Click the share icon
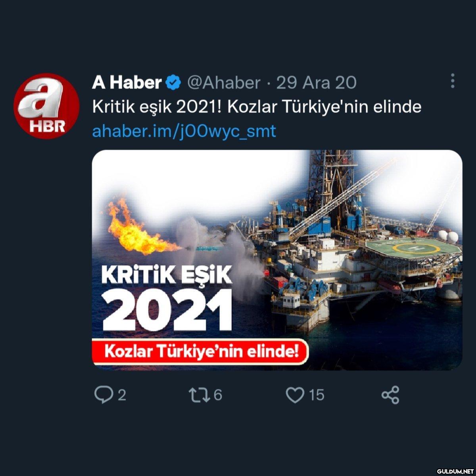476x476 pixels. tap(390, 395)
